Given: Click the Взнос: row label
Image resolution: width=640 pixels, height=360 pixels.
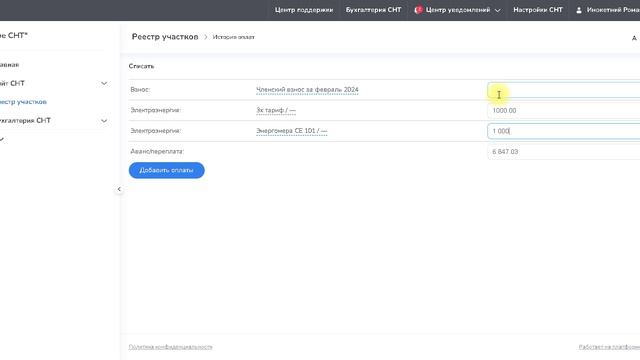Looking at the screenshot, I should coord(140,89).
